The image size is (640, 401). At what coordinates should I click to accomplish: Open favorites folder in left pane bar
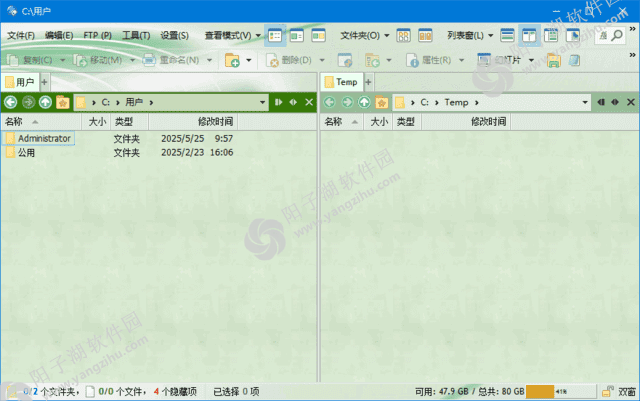coord(62,102)
